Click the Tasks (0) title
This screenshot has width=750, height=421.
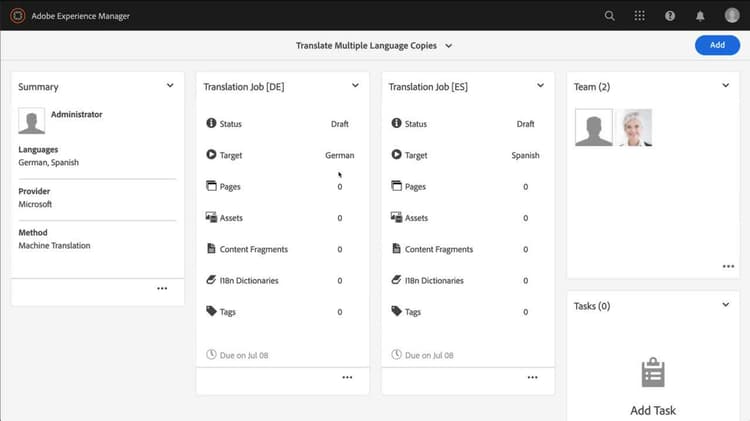click(x=592, y=306)
